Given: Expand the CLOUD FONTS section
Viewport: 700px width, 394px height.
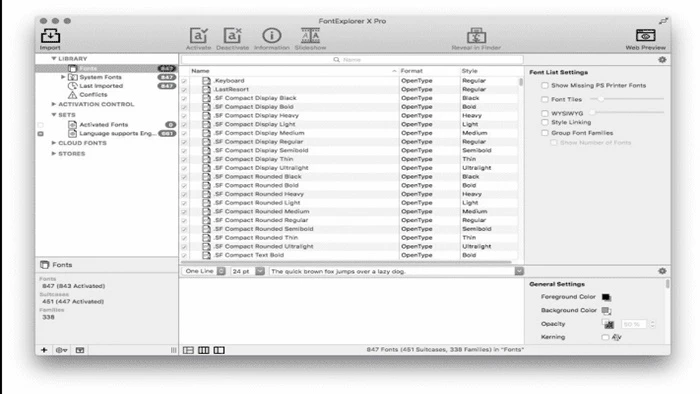Looking at the screenshot, I should pyautogui.click(x=54, y=143).
